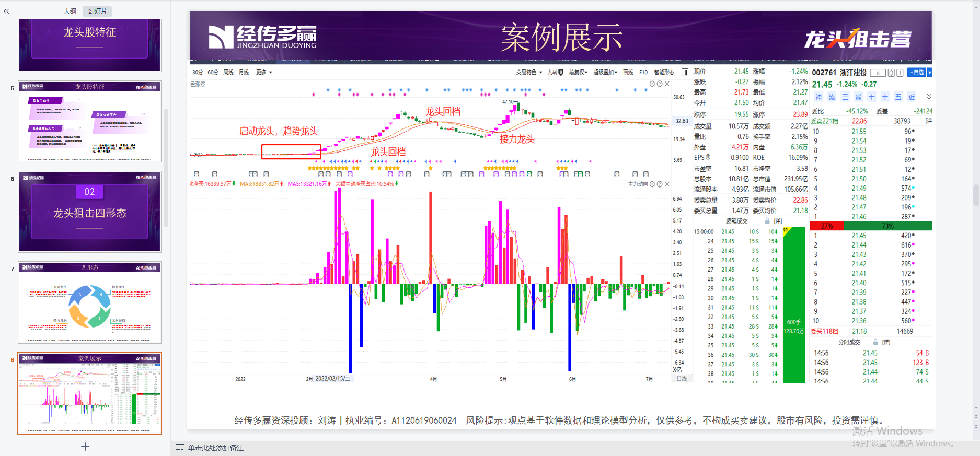Expand the tag row double-chevron

[929, 97]
